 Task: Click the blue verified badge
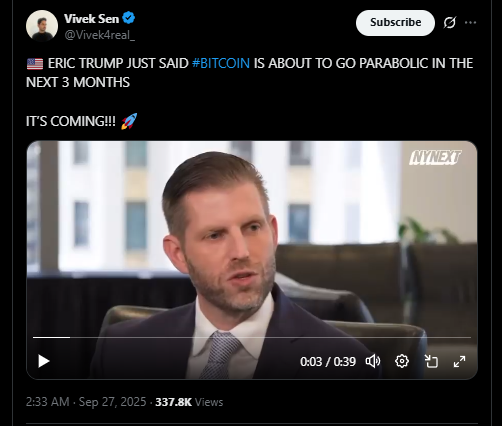tap(129, 18)
